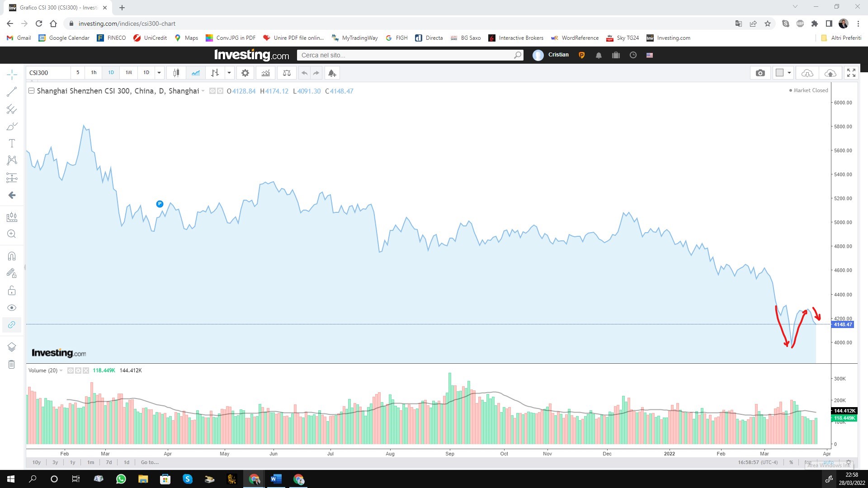868x488 pixels.
Task: Select the text annotation tool
Action: (12, 143)
